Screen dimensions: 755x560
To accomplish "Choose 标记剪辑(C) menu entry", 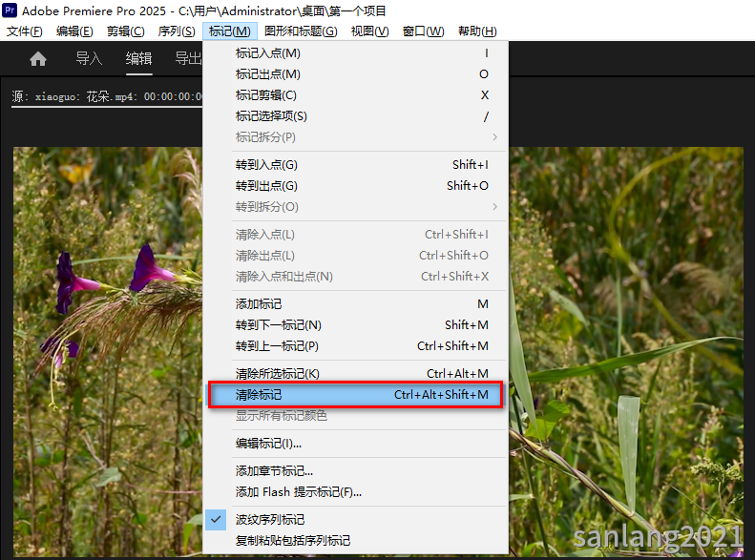I will pos(356,95).
